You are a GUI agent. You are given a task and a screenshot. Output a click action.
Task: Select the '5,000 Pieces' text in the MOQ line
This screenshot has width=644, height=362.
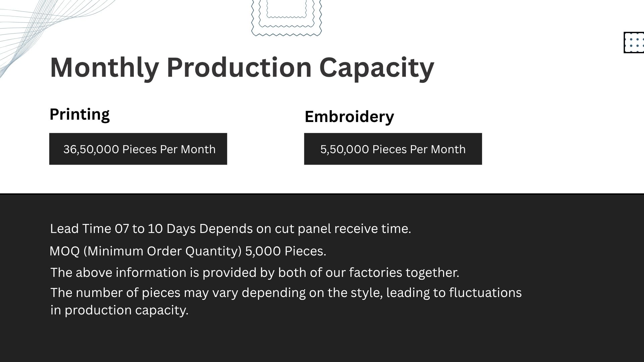click(x=285, y=251)
